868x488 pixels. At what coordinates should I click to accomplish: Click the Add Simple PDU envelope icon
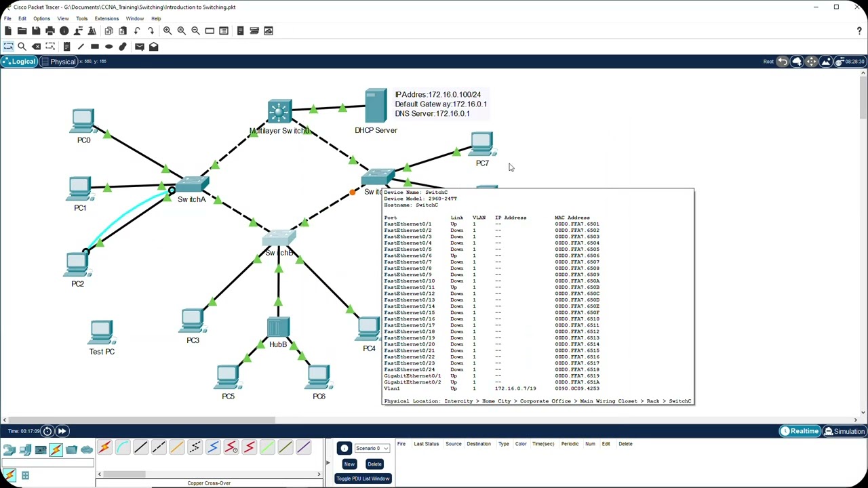tap(139, 47)
